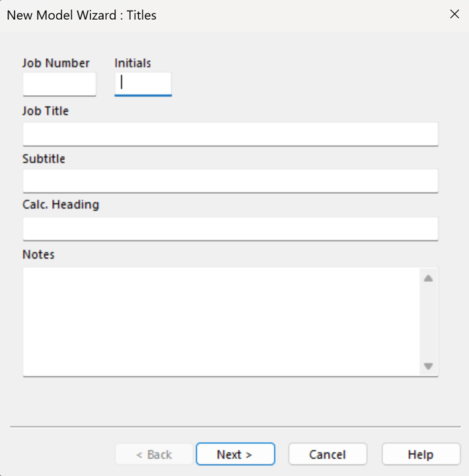The height and width of the screenshot is (476, 469).
Task: Cancel the New Model Wizard
Action: tap(327, 454)
